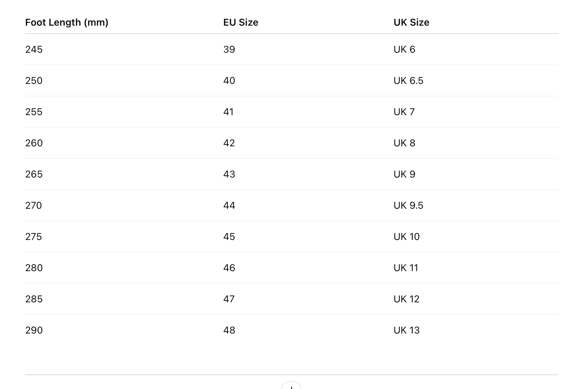Click the UK 11 size cell
The height and width of the screenshot is (389, 588).
[x=406, y=268]
